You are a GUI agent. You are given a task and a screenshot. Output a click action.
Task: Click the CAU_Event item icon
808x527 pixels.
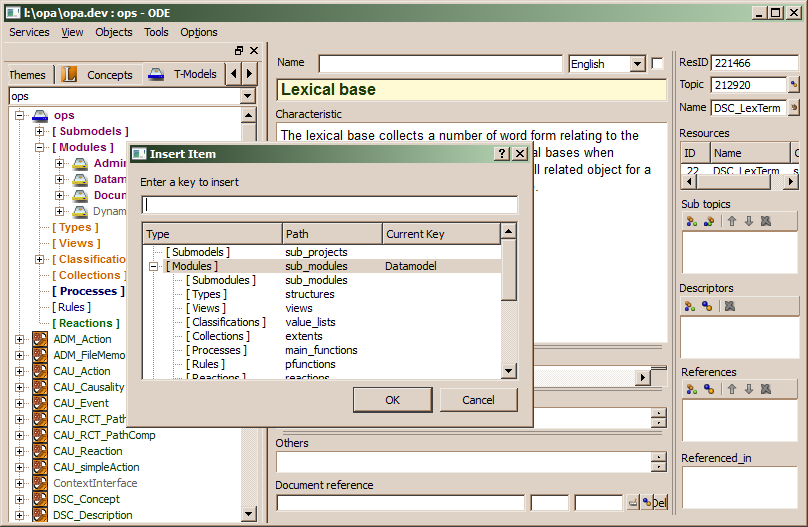(40, 404)
